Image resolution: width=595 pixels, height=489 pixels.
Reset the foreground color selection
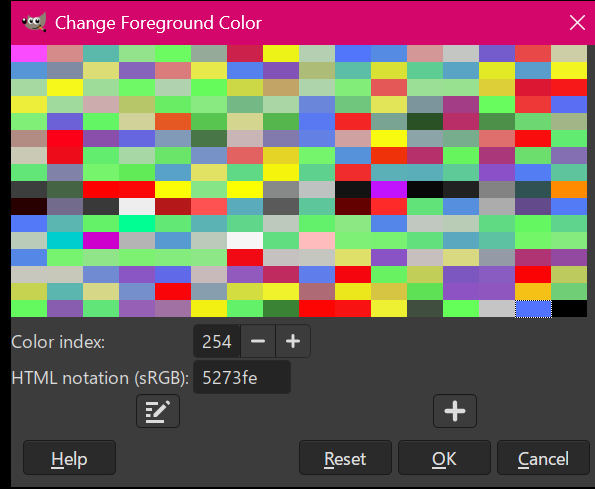(345, 458)
